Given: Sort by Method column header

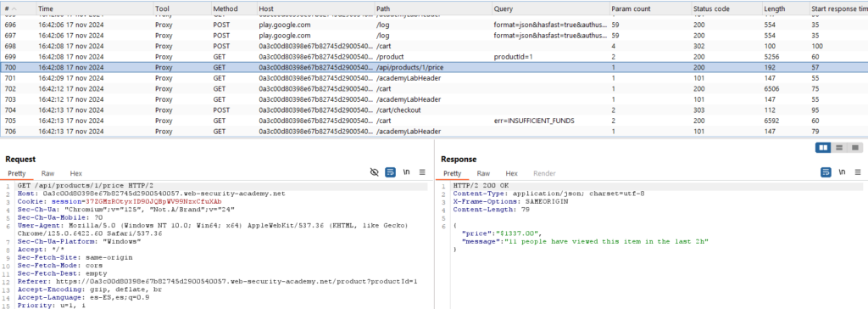Looking at the screenshot, I should [x=234, y=8].
